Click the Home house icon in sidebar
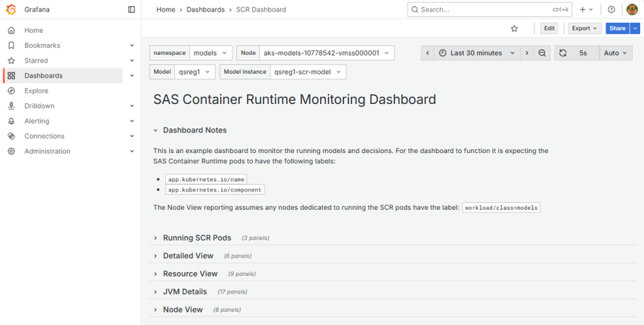644x325 pixels. click(x=12, y=30)
